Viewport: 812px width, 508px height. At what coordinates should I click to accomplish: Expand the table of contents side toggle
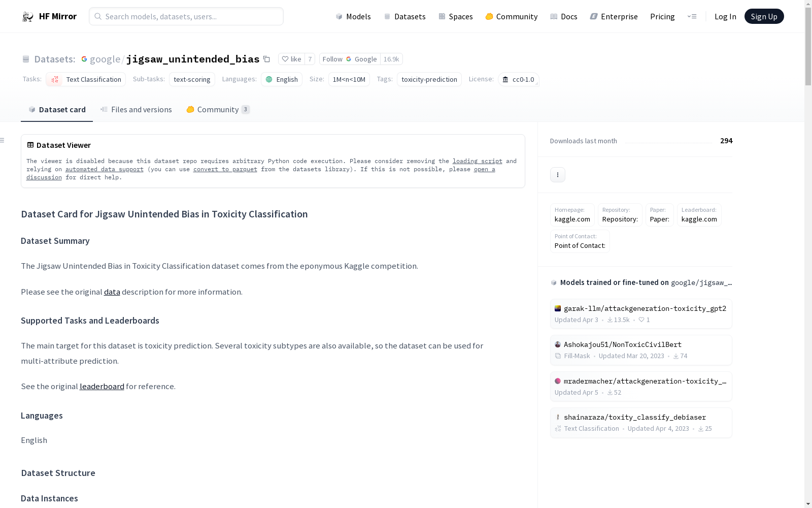[x=3, y=140]
